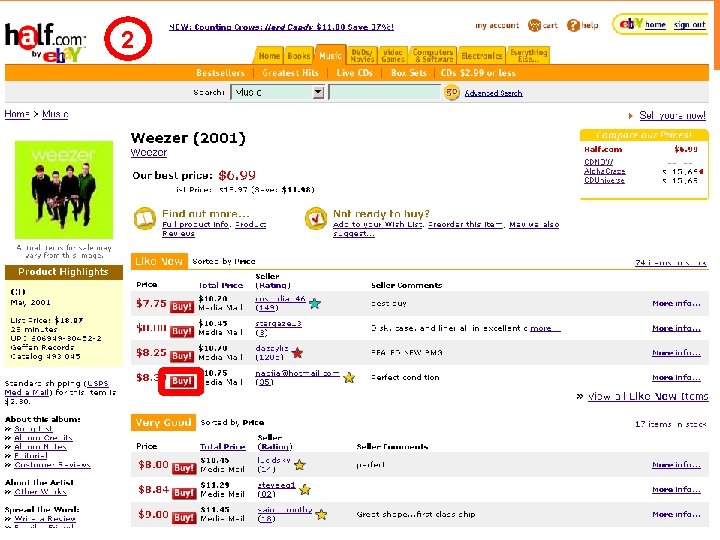Click the Weezer green album cover
Viewport: 720px width, 540px height.
point(64,190)
